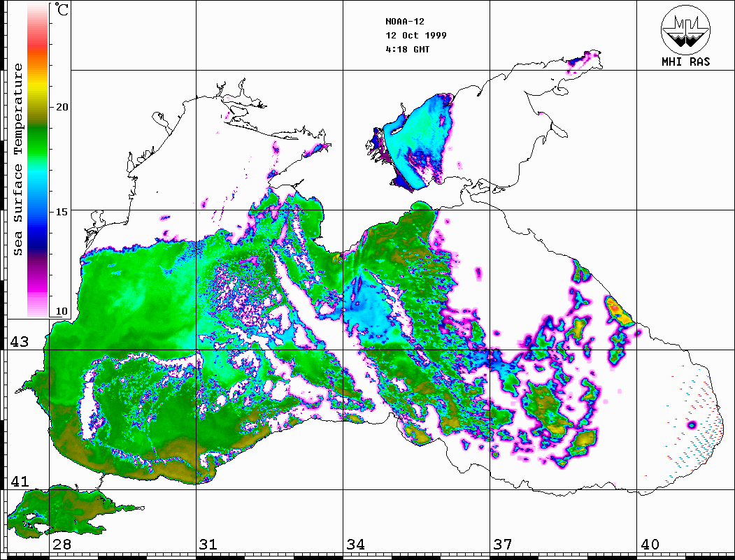Click the '4:18 GMT' time text
The width and height of the screenshot is (735, 560).
pos(408,49)
